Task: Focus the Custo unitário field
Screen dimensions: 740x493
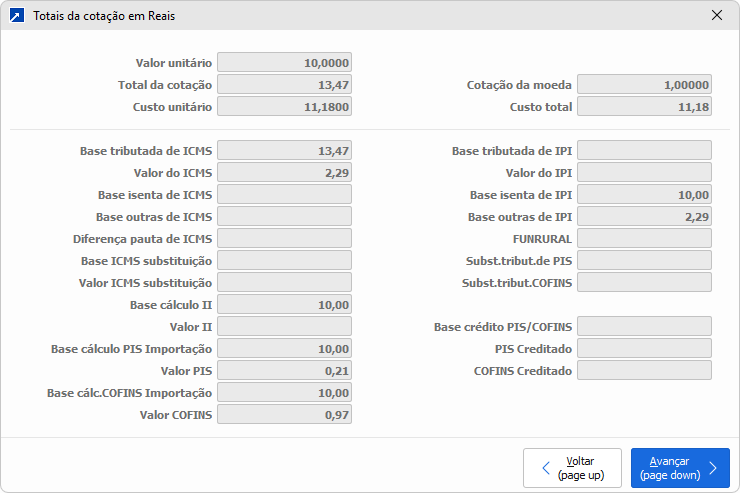Action: 284,107
